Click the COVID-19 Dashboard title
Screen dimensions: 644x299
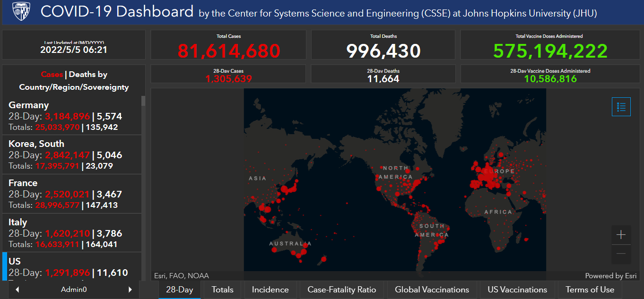tap(117, 11)
